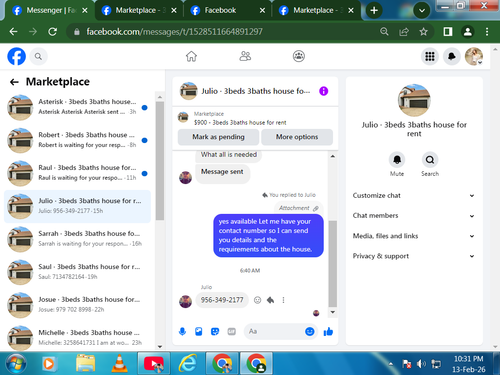Toggle the browser side panel
The height and width of the screenshot is (375, 500).
click(x=448, y=32)
